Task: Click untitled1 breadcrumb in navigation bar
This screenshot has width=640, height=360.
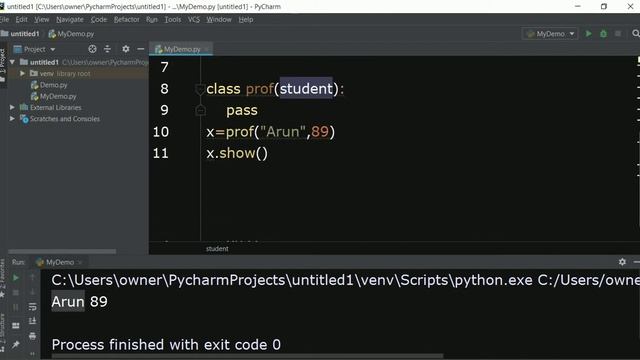Action: click(x=20, y=34)
